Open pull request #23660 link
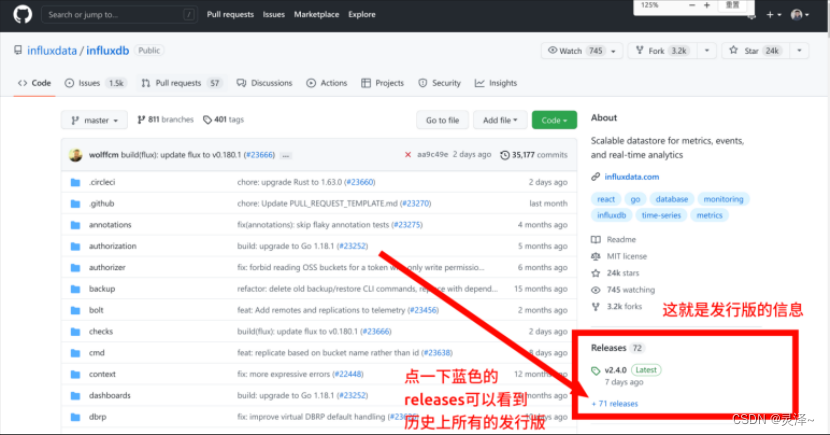This screenshot has height=435, width=830. (x=359, y=182)
